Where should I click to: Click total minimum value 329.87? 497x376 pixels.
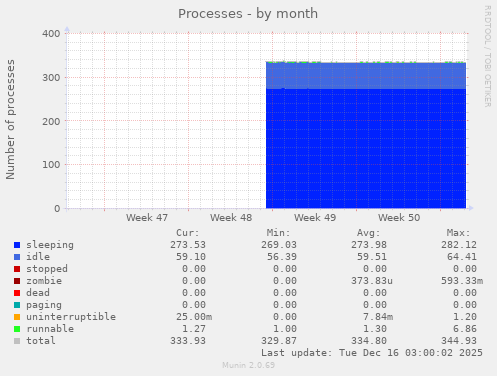pos(279,341)
